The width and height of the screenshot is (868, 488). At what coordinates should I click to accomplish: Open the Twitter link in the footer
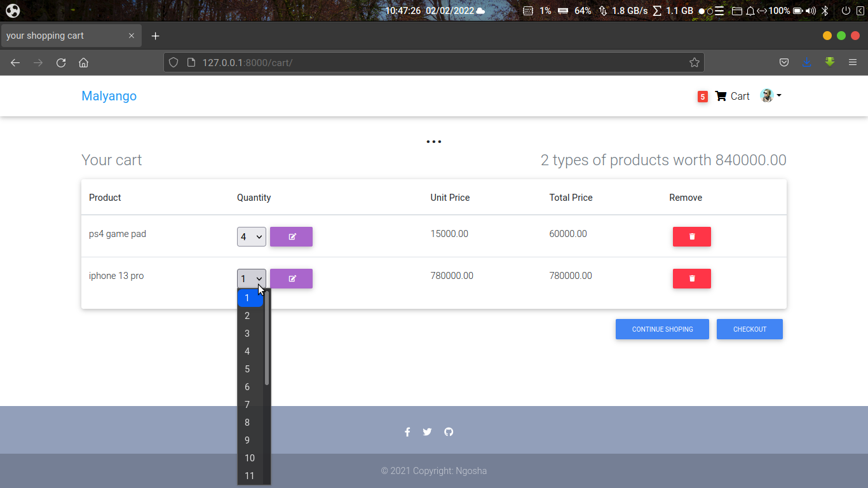pyautogui.click(x=427, y=431)
